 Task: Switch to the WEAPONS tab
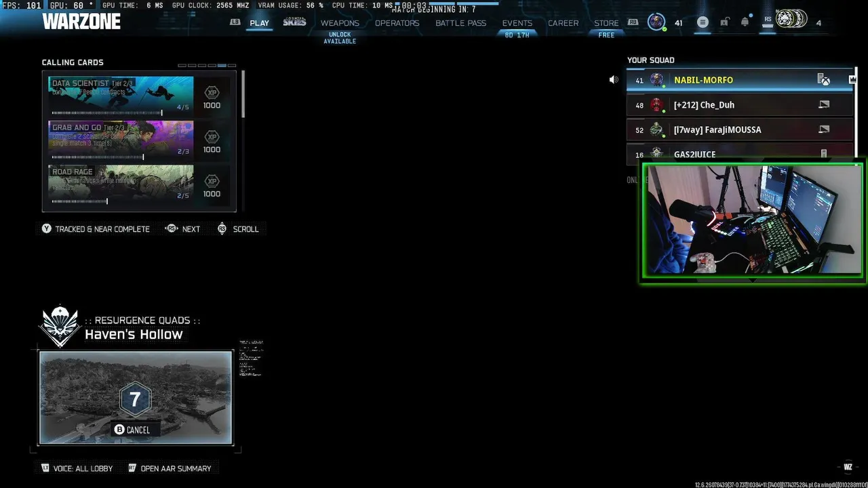pyautogui.click(x=340, y=23)
